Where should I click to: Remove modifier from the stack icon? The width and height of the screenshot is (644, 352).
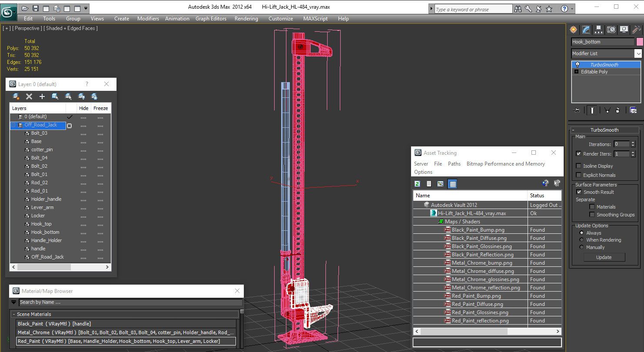point(617,110)
